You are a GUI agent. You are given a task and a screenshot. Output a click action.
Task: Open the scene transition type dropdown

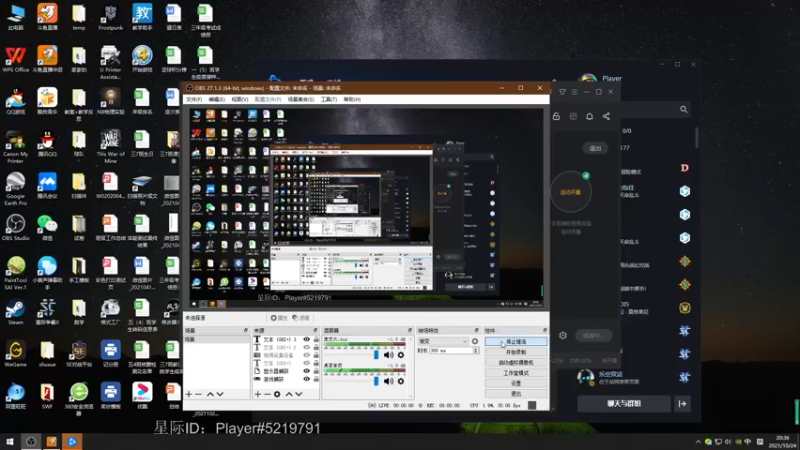coord(443,341)
